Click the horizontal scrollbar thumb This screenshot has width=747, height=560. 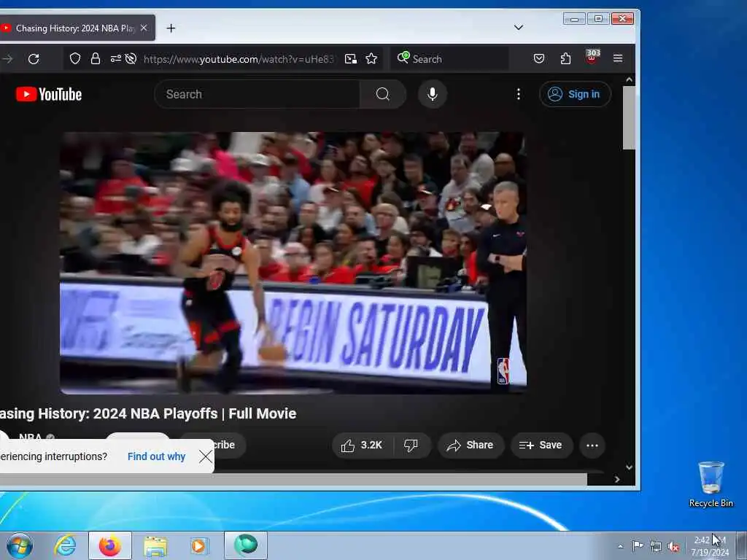tap(293, 480)
